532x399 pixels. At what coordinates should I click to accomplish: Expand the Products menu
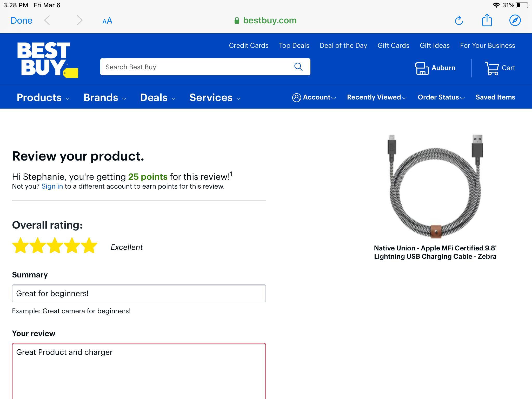[39, 98]
